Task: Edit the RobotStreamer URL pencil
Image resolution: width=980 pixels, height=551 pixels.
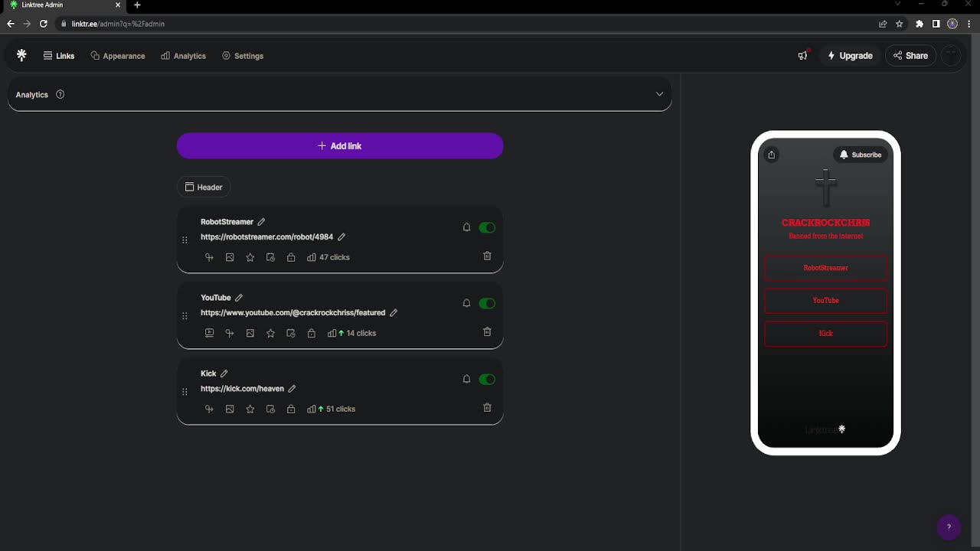Action: point(341,237)
